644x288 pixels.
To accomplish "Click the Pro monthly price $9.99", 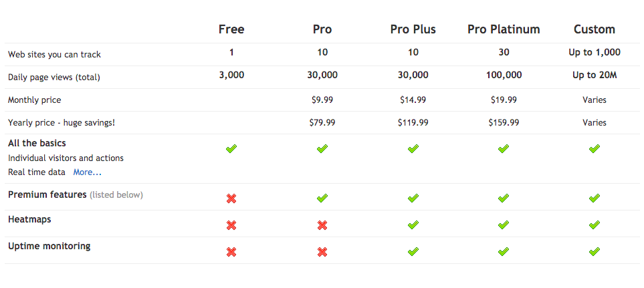I will pos(322,100).
